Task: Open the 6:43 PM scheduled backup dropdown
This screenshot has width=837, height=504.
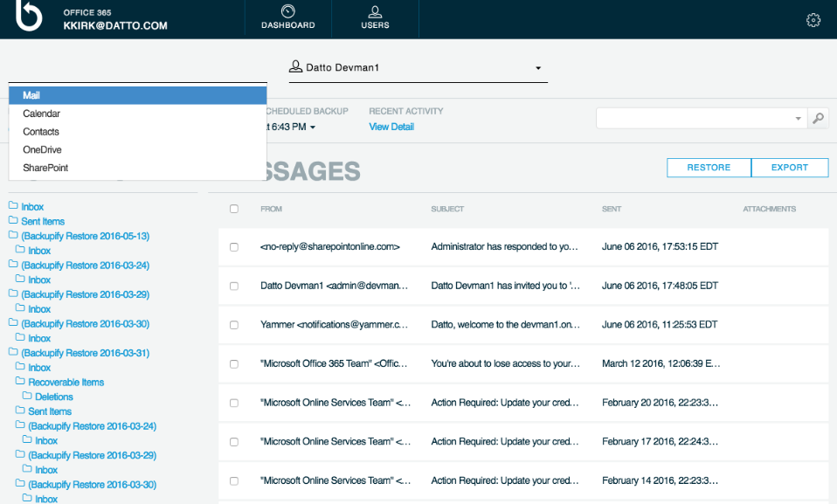Action: tap(313, 127)
